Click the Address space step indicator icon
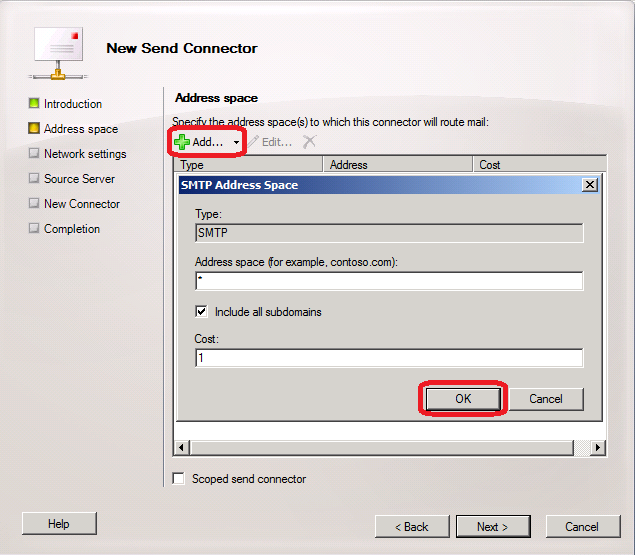 pos(34,129)
